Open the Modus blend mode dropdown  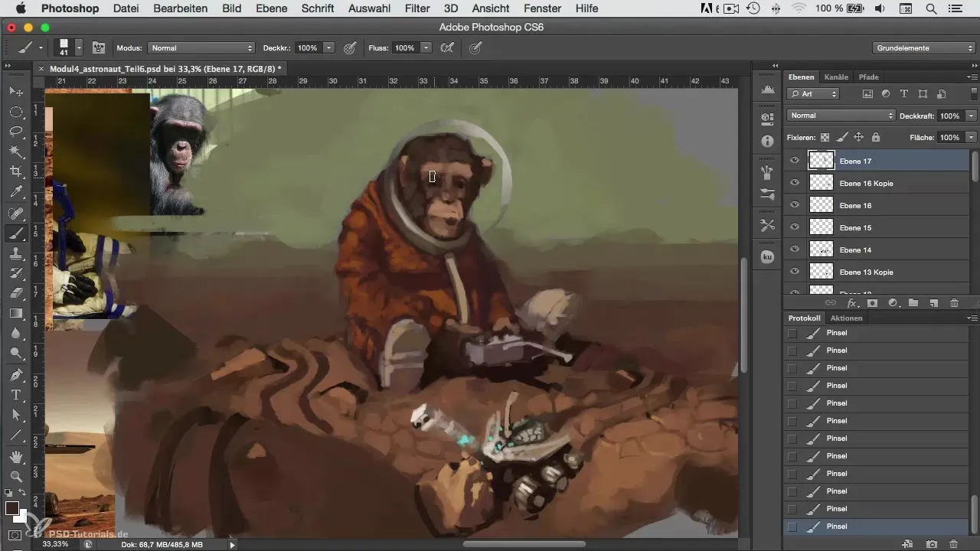[201, 47]
